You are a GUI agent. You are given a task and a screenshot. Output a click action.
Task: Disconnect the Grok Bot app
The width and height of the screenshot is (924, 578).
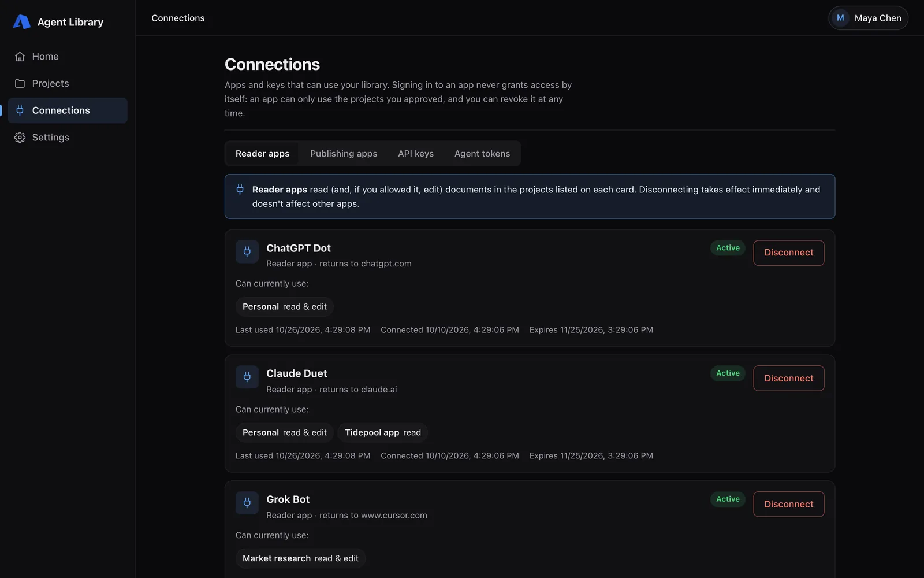coord(789,504)
